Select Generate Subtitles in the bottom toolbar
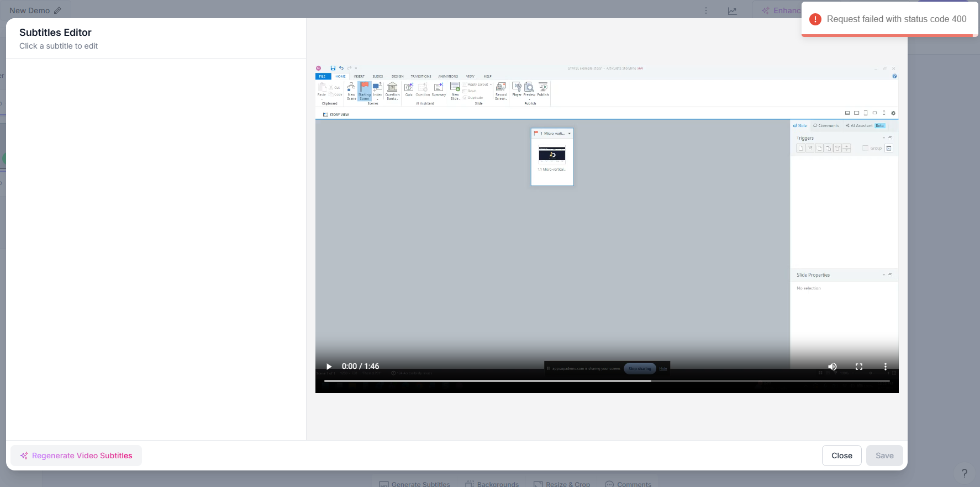The height and width of the screenshot is (487, 980). 414,484
